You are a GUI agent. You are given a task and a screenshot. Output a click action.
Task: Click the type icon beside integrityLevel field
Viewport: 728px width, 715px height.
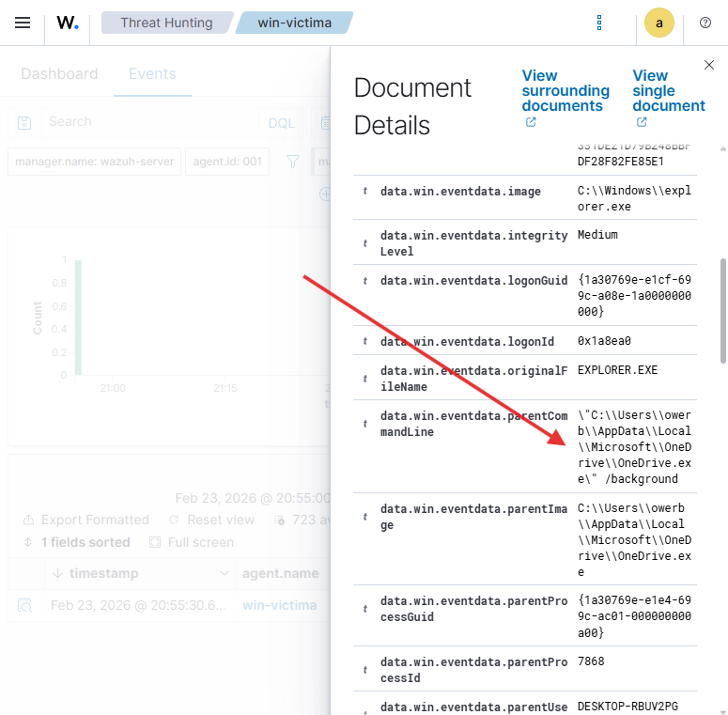click(365, 243)
